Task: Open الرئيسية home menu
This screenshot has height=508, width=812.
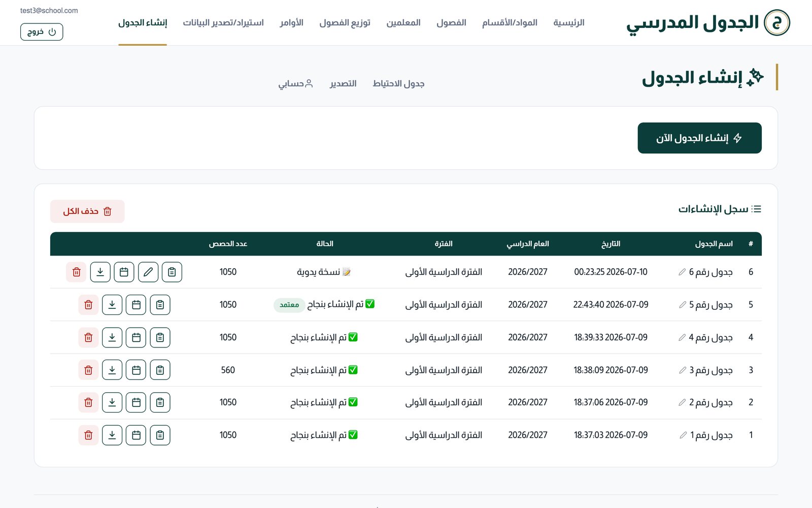Action: [569, 23]
